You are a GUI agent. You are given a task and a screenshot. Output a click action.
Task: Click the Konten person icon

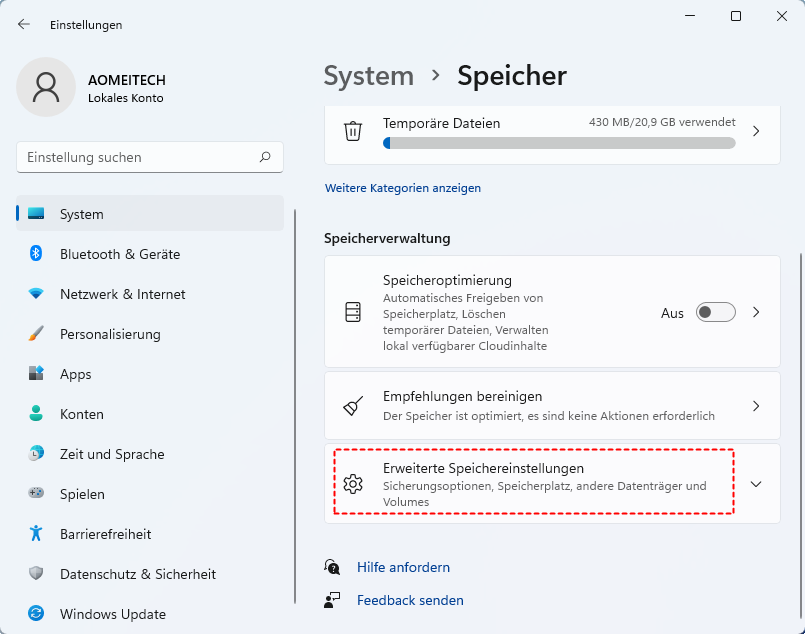tap(36, 414)
